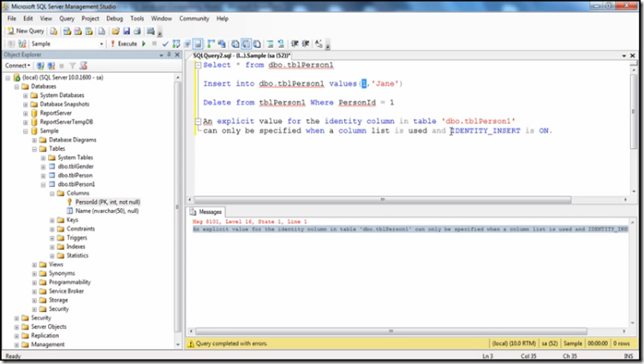This screenshot has width=644, height=364.
Task: Click '0 rows' in the status bar
Action: (622, 343)
